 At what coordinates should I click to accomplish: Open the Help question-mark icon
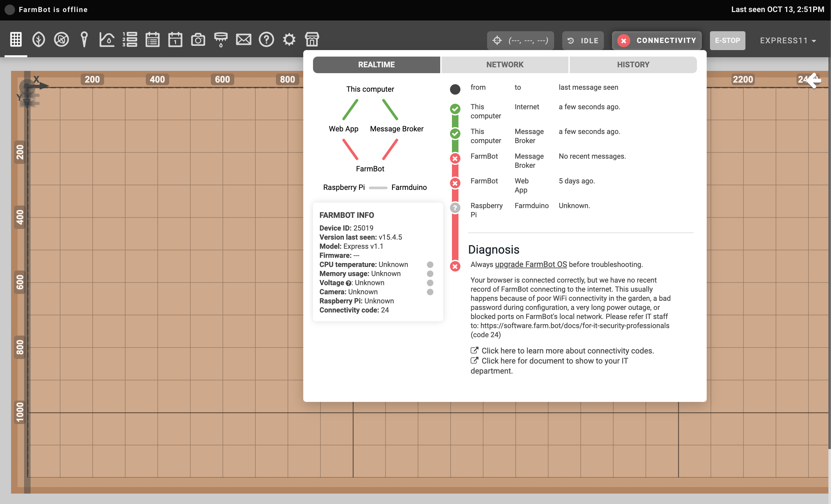(266, 40)
